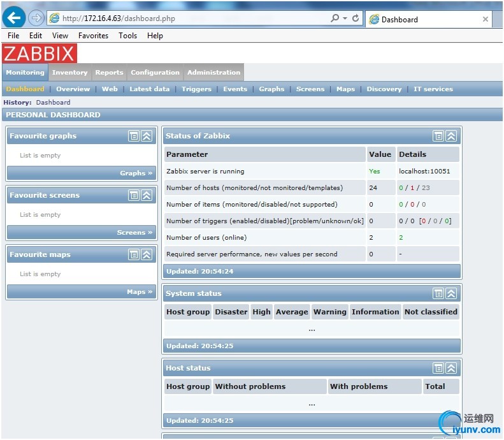Click the 'Not classified' column header
The width and height of the screenshot is (504, 440).
431,312
